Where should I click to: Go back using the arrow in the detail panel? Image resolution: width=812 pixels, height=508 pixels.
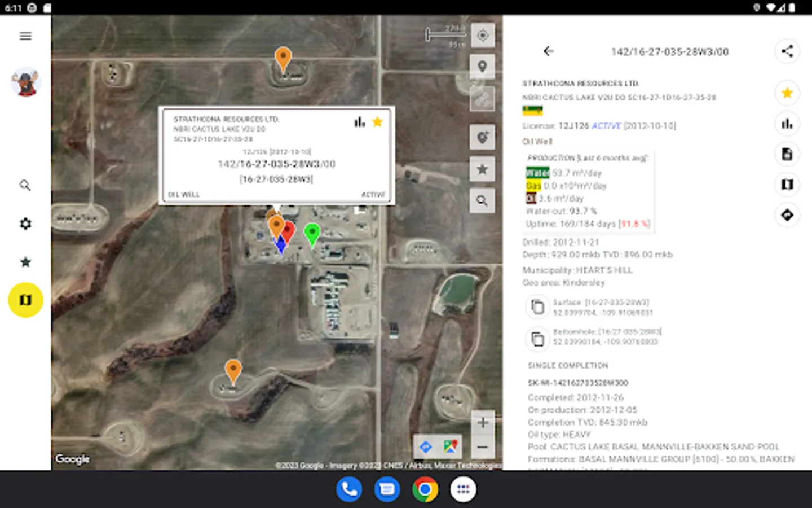click(x=548, y=51)
